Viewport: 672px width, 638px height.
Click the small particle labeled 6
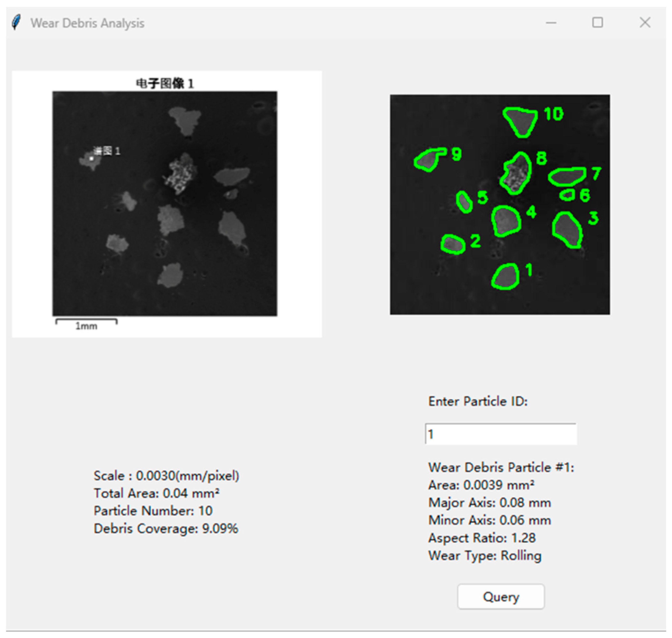tap(568, 195)
